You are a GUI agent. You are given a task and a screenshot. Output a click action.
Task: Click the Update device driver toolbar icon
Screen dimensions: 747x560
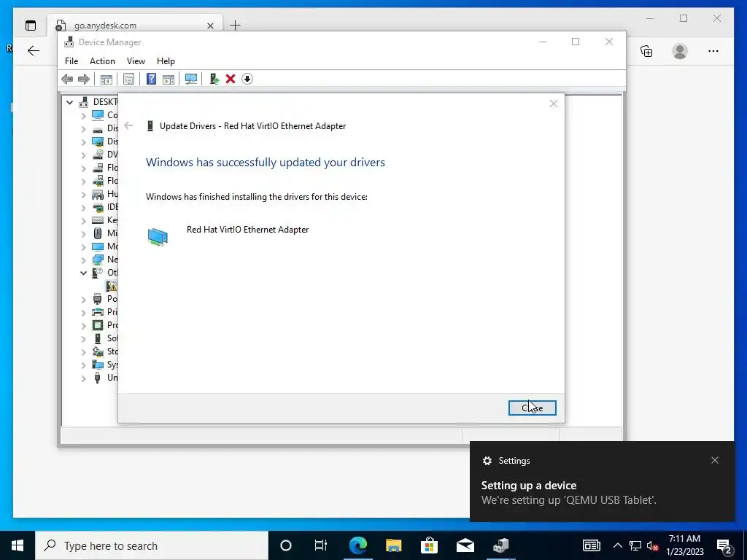pos(214,79)
